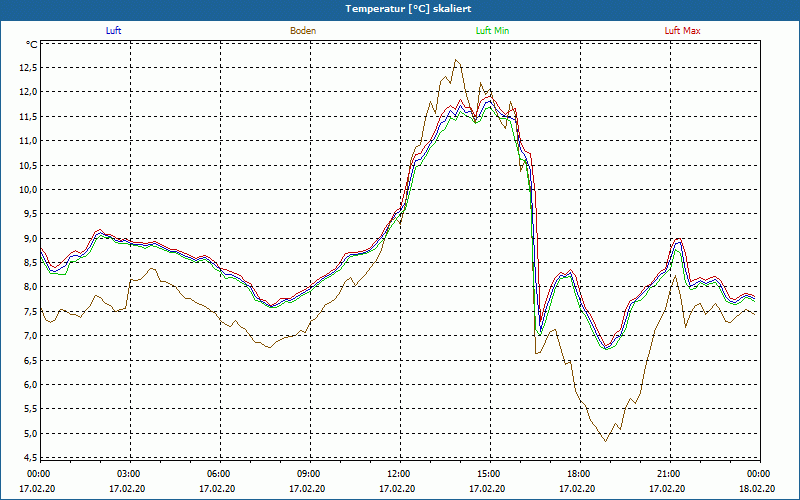
Task: Click the 9,5 y-axis value
Action: tap(29, 214)
